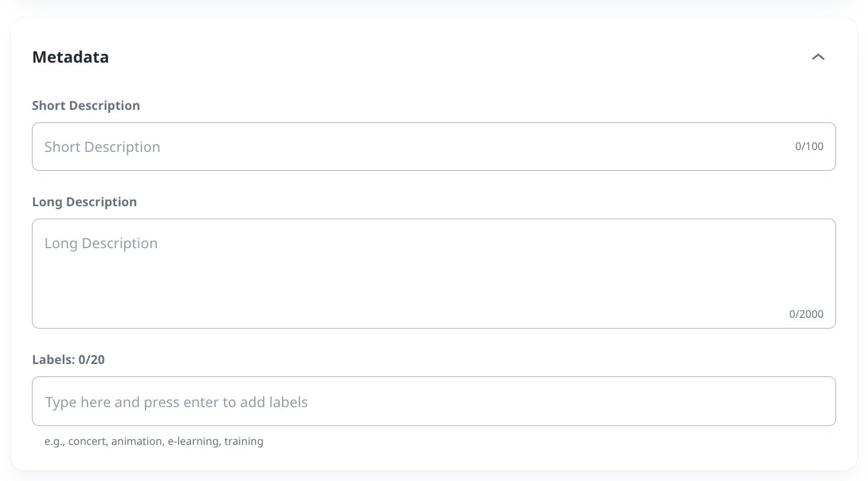Click the word "e-learning" in the hint
The width and height of the screenshot is (868, 481).
pos(193,441)
